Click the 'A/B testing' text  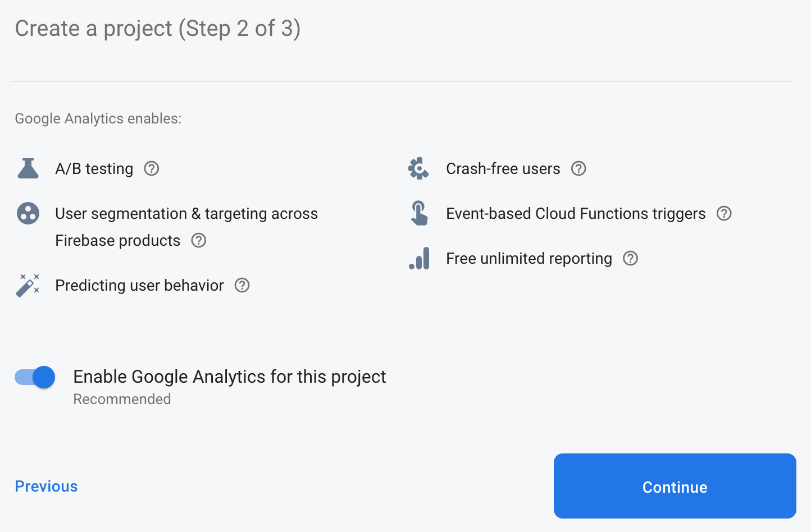click(x=94, y=168)
